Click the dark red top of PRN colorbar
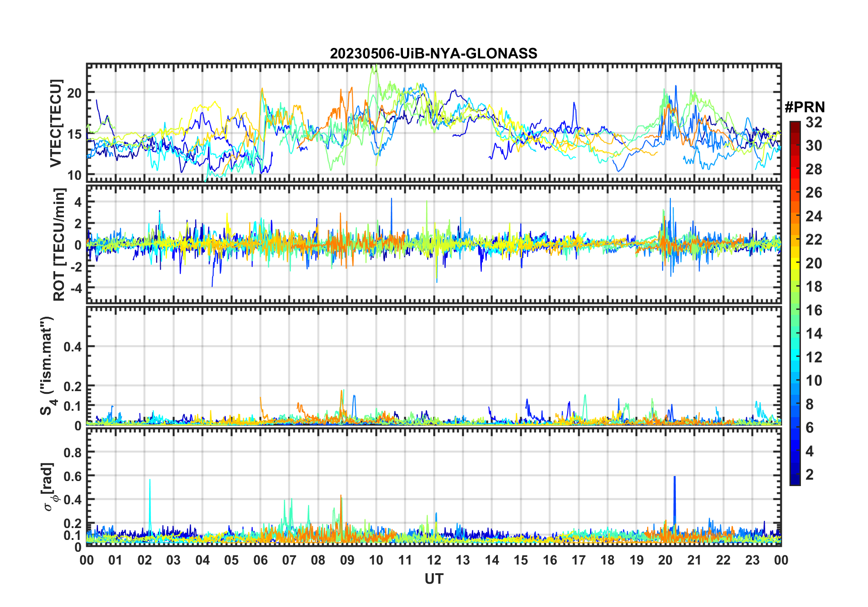 point(795,126)
